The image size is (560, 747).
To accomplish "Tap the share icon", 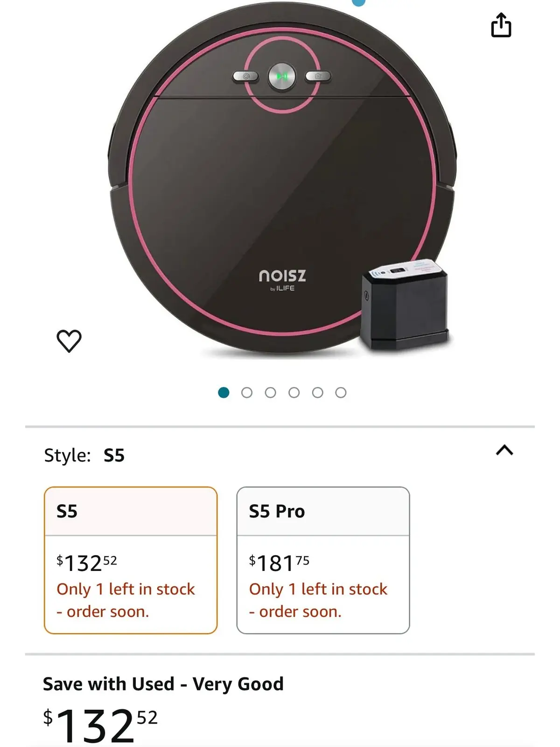I will pyautogui.click(x=502, y=27).
